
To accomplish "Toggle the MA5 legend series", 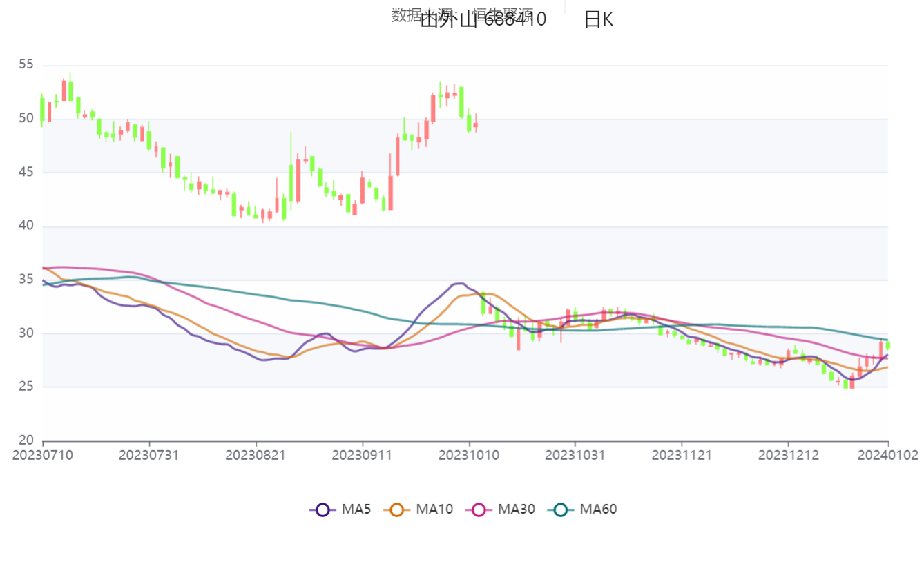I will [x=340, y=510].
